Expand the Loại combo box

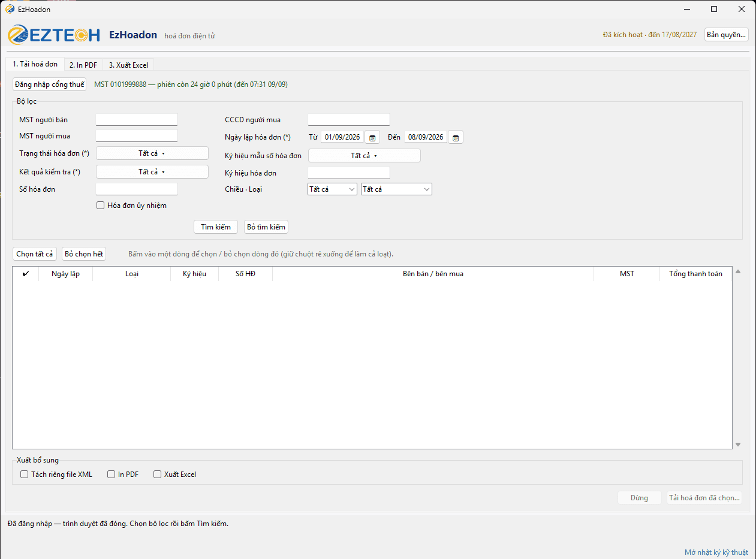tap(396, 189)
